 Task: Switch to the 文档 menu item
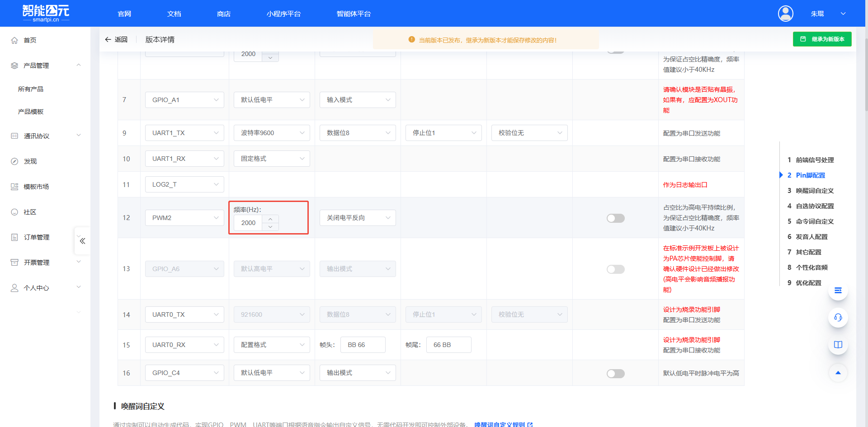(174, 14)
